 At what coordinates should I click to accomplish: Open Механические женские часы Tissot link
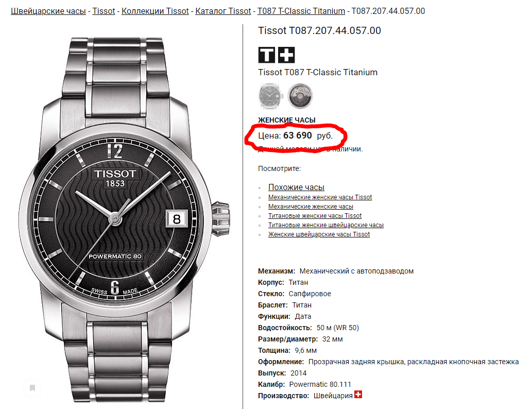(x=320, y=197)
